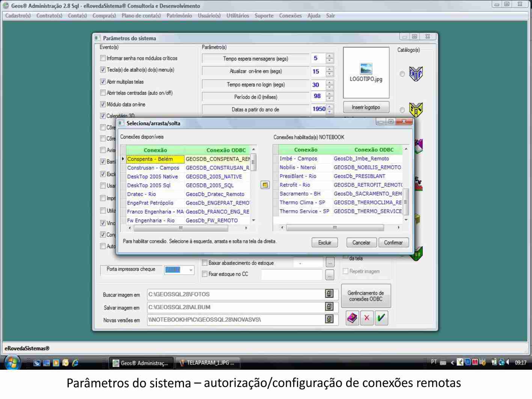Click down arrow of available connections list
Image resolution: width=532 pixels, height=399 pixels.
[253, 220]
